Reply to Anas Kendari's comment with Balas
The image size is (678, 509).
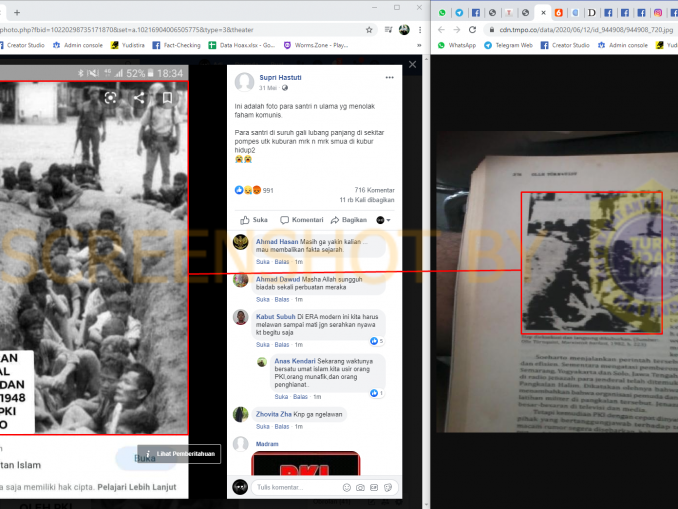(x=300, y=397)
